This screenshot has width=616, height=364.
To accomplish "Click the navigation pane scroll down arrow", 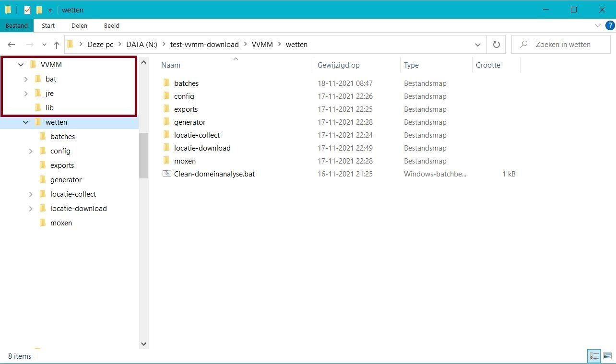I will pos(143,344).
